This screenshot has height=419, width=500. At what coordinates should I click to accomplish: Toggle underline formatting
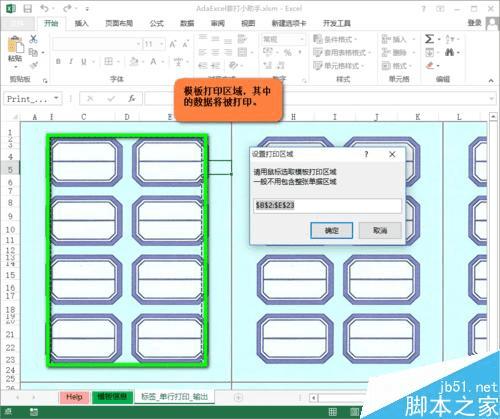[84, 61]
